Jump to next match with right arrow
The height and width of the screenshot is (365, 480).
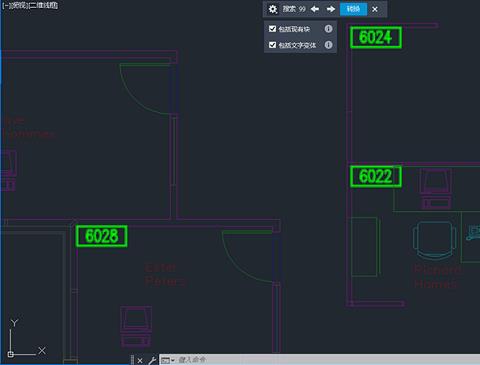[331, 9]
